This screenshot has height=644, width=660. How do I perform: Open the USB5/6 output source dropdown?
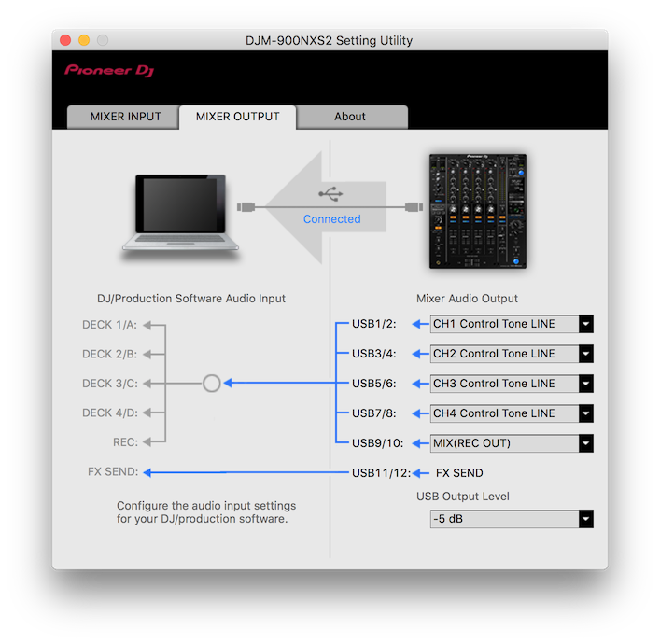(x=512, y=384)
